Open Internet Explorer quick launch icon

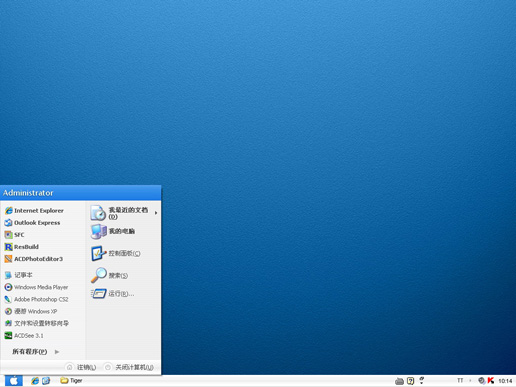point(35,381)
